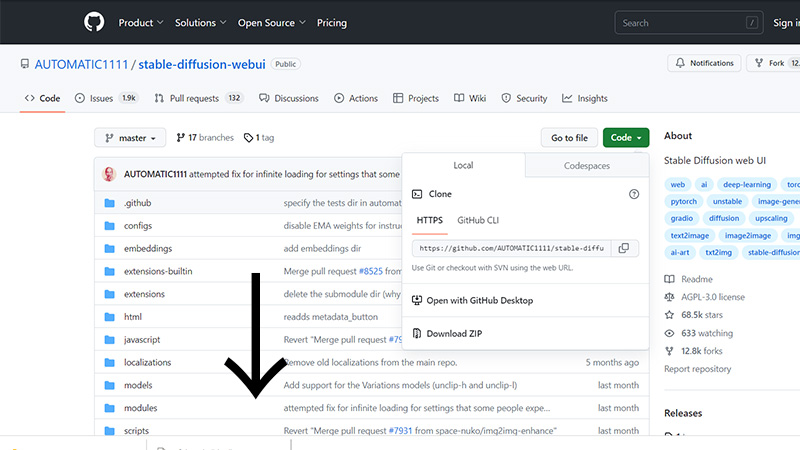800x450 pixels.
Task: Click the Go to file button
Action: [569, 138]
